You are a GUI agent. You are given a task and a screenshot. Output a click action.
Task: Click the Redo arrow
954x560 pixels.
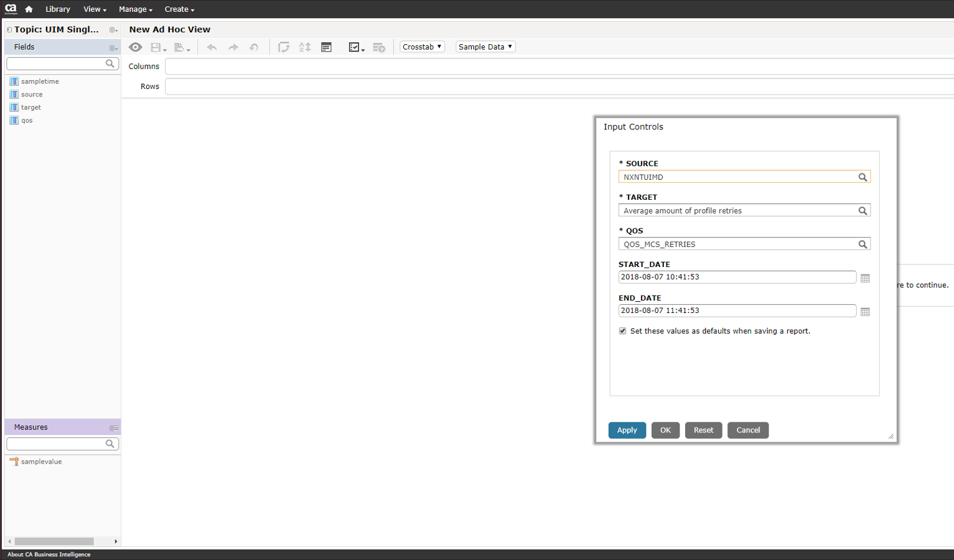233,47
